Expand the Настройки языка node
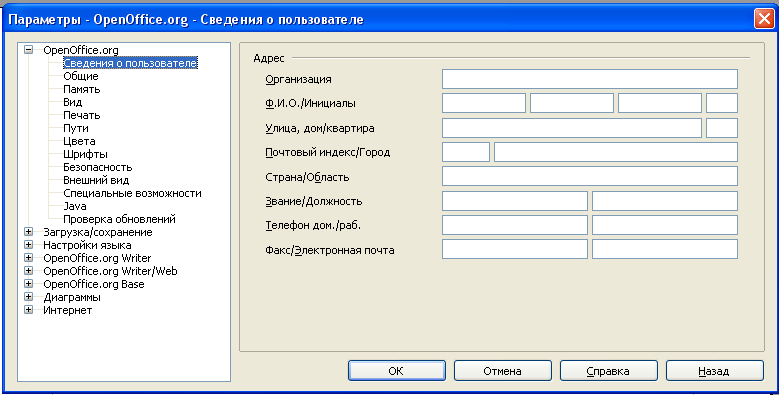 pos(28,245)
